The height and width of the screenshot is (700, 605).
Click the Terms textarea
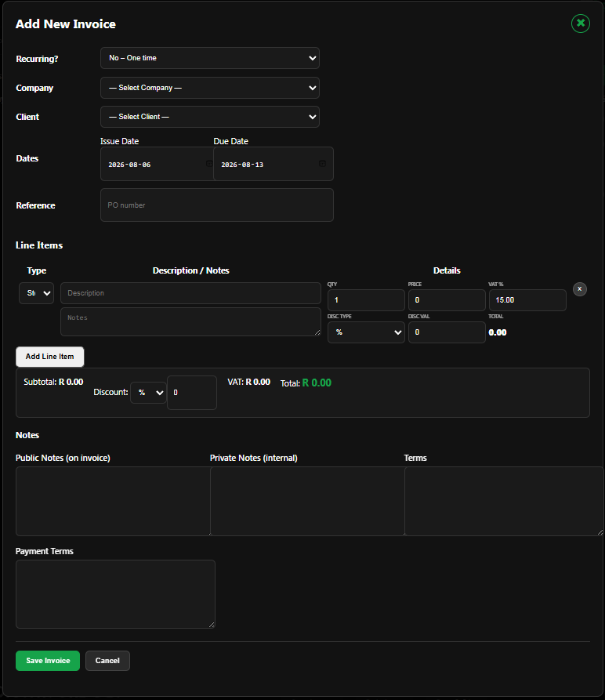coord(504,501)
